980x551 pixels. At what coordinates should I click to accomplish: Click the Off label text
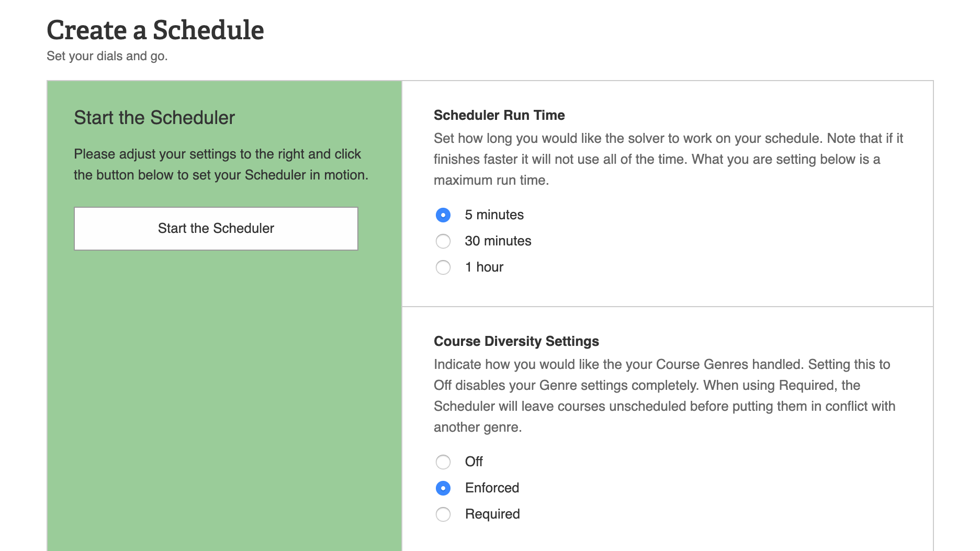(473, 462)
